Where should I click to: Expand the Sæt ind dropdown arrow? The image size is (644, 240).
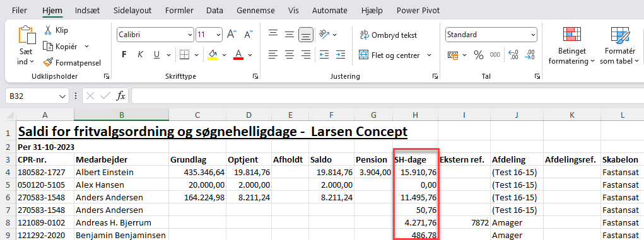click(x=32, y=62)
